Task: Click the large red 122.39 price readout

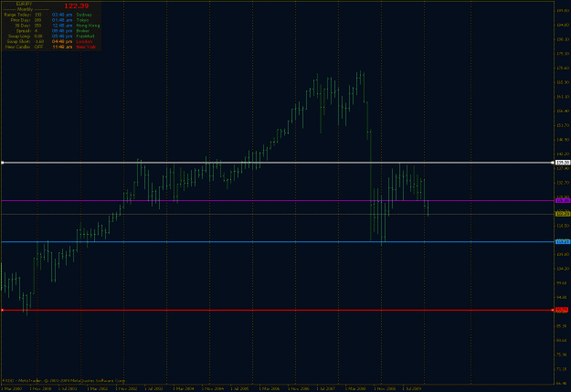Action: pyautogui.click(x=77, y=5)
